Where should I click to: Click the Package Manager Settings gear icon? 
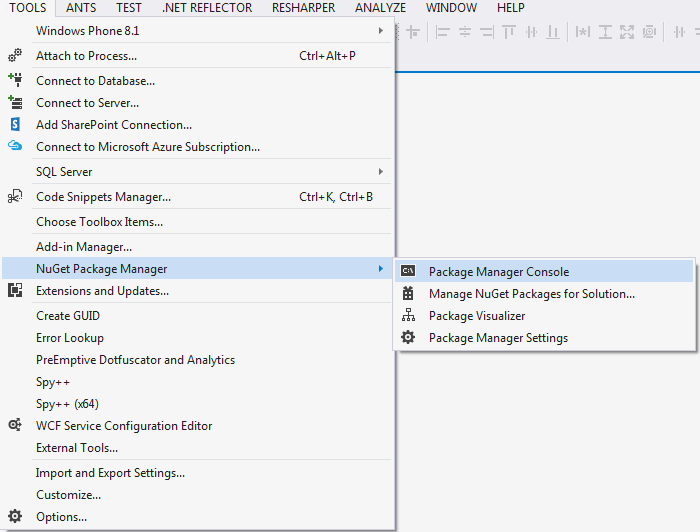[x=408, y=337]
